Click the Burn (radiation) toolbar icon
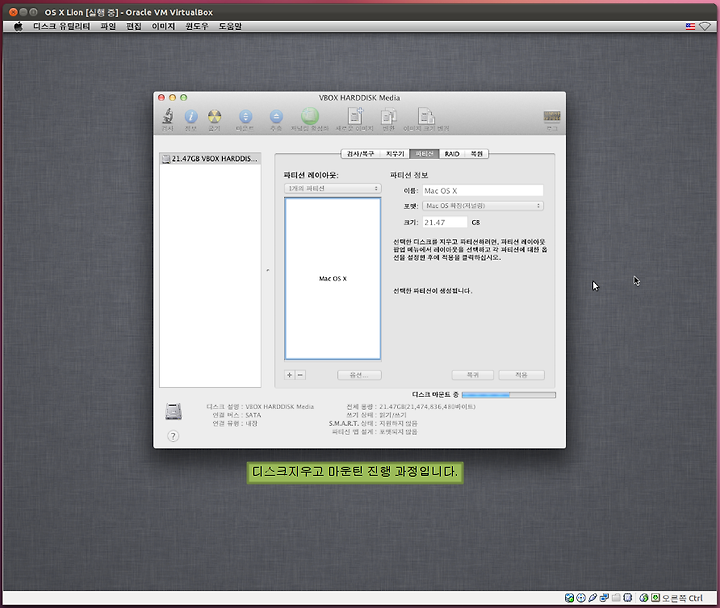Image resolution: width=720 pixels, height=608 pixels. pos(214,116)
